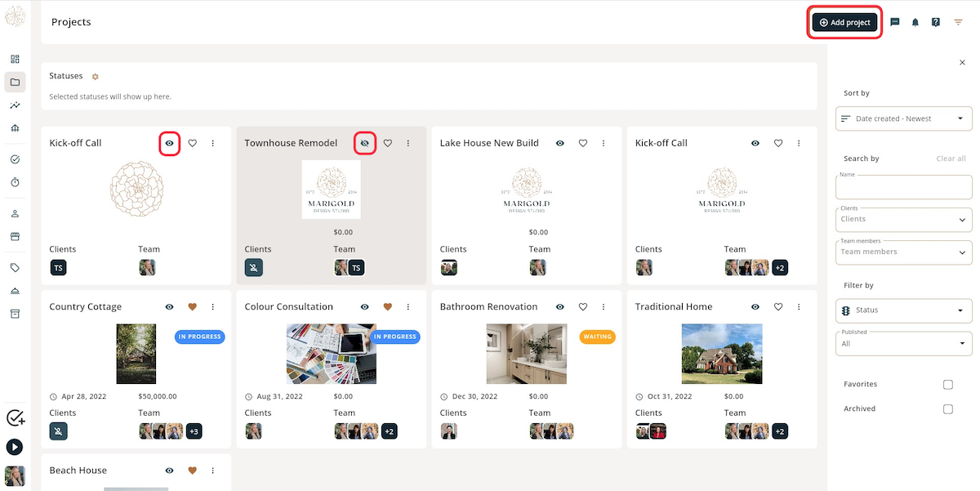Expand the Clients search dropdown

904,220
